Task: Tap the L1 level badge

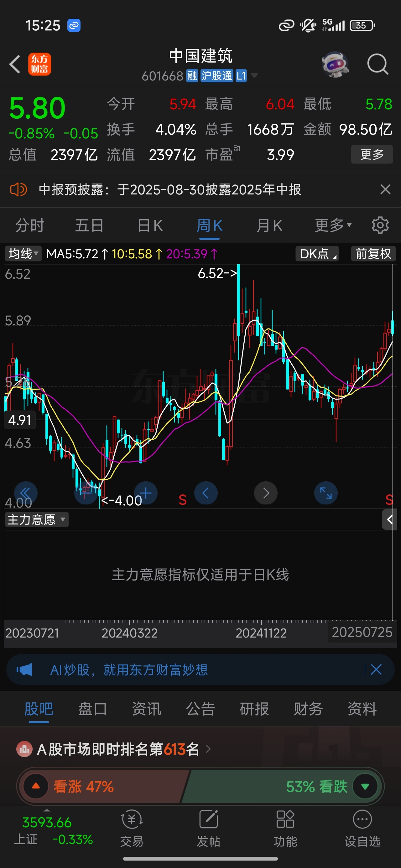Action: pyautogui.click(x=241, y=76)
